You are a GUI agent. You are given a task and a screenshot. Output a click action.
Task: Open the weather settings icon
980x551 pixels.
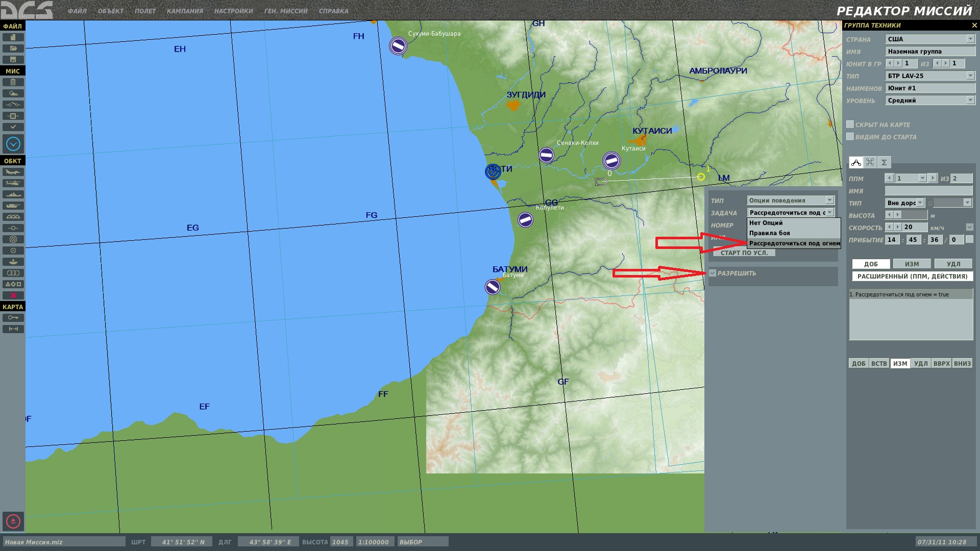click(13, 93)
